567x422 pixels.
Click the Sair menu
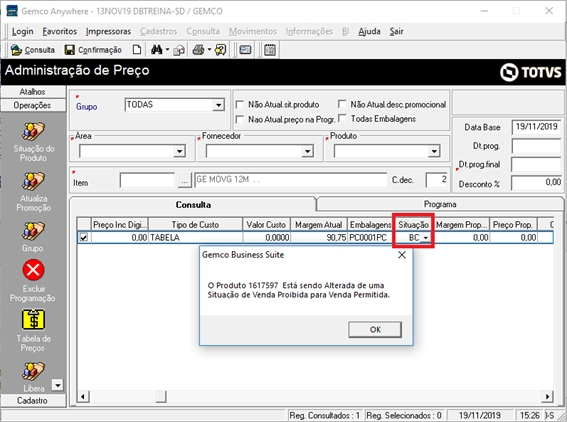point(396,31)
